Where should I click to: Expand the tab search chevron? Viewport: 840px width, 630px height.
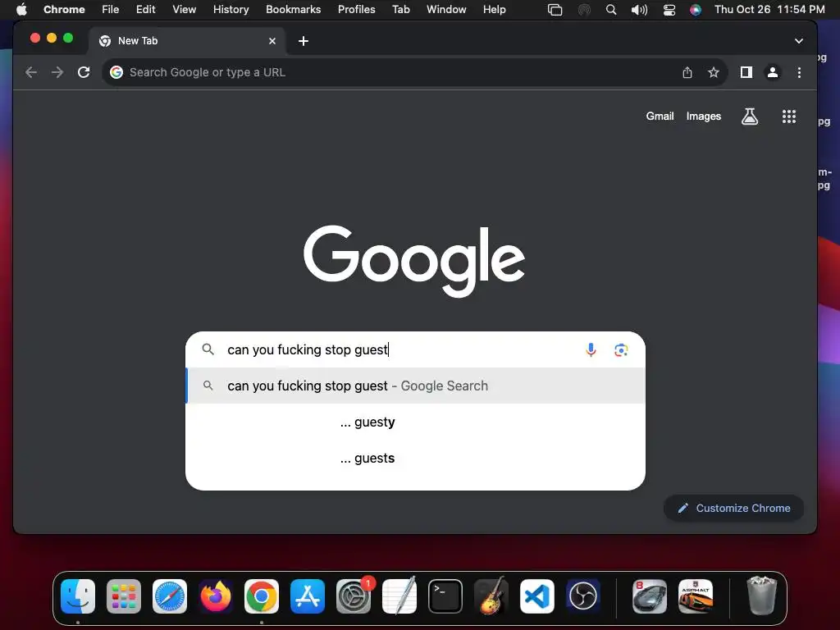799,41
